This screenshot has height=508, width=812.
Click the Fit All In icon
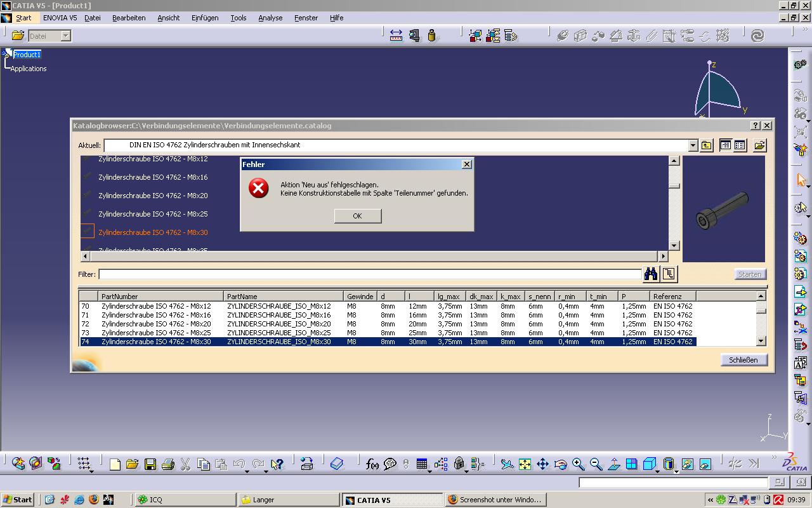pyautogui.click(x=525, y=464)
